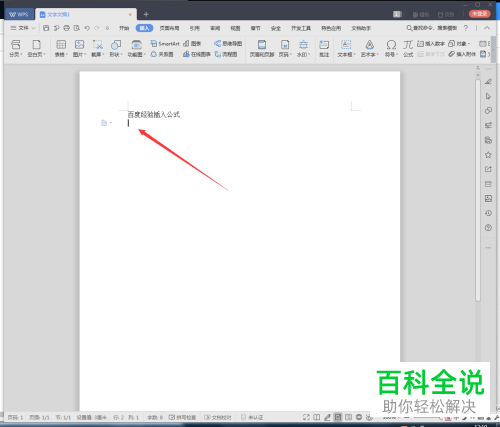The image size is (500, 427).
Task: Select the Insert (插入) tab
Action: click(144, 28)
